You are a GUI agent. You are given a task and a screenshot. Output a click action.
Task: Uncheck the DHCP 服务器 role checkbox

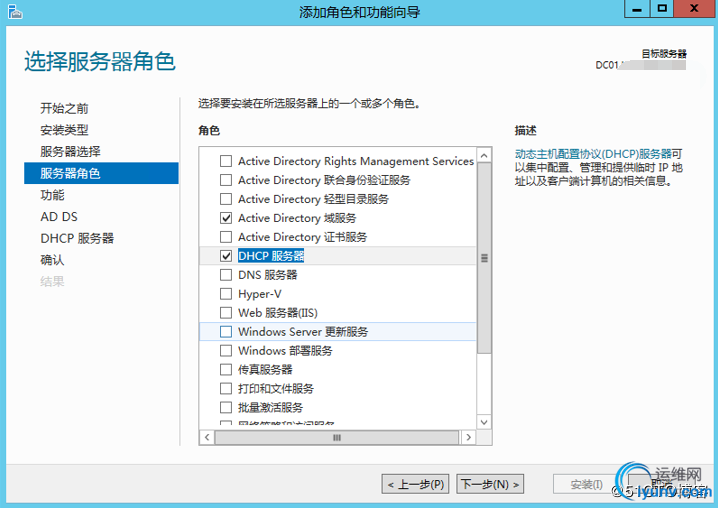point(226,256)
